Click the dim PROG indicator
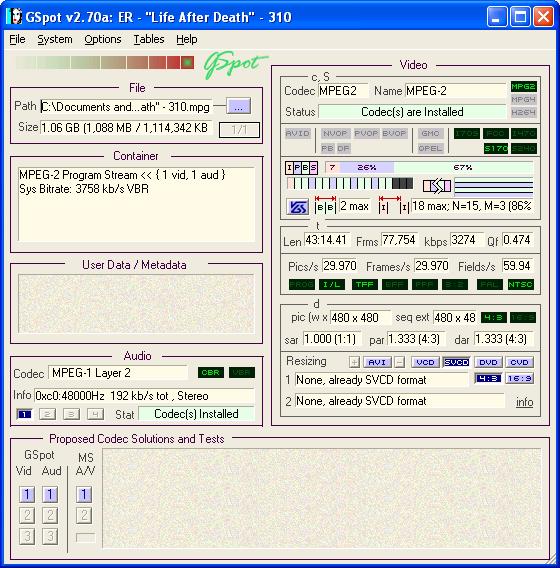 (x=301, y=284)
